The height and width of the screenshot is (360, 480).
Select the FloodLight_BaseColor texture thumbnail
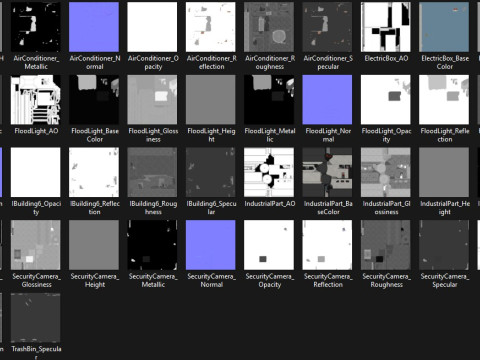click(x=94, y=100)
